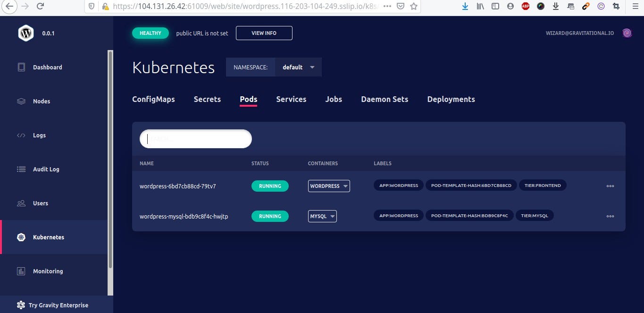Click the RUNNING status of wordpress-6bd7cb88cd-79tv7
644x313 pixels.
pos(270,186)
